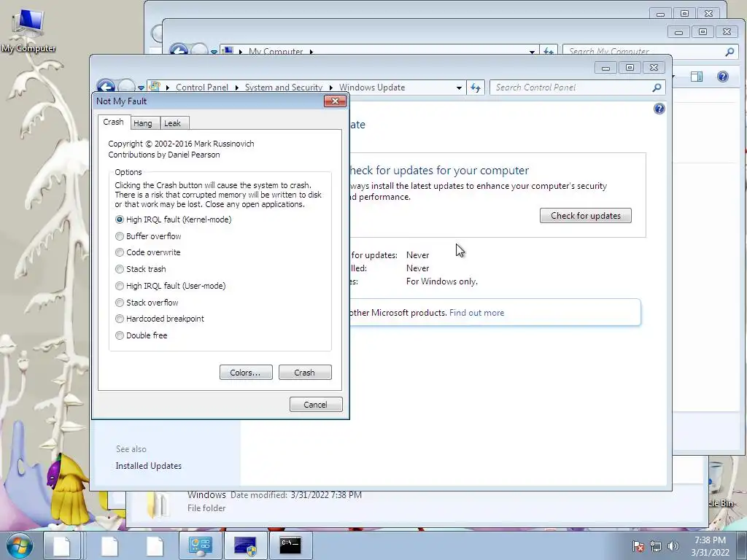Click Check for updates button

[x=586, y=216]
